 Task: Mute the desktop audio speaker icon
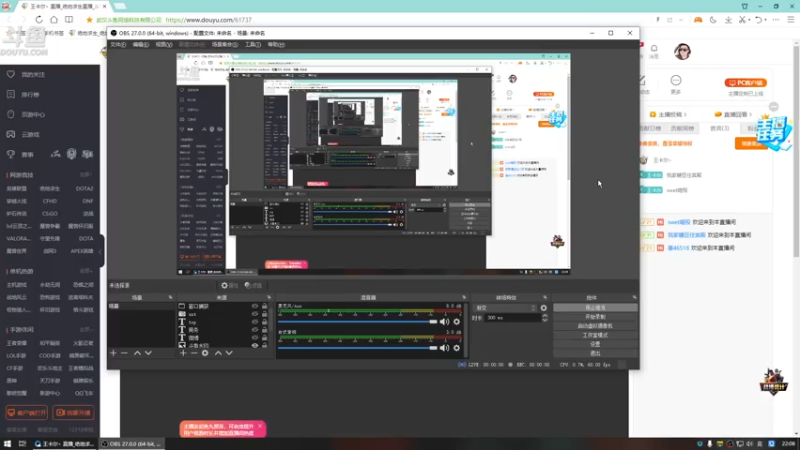point(445,348)
